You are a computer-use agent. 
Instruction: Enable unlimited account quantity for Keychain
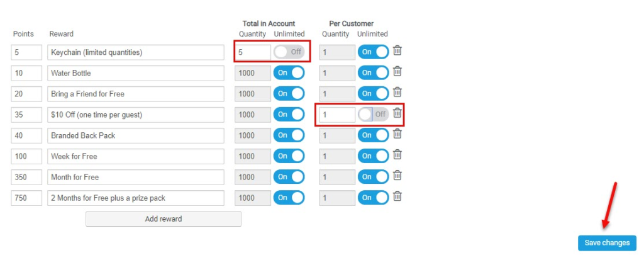tap(289, 52)
